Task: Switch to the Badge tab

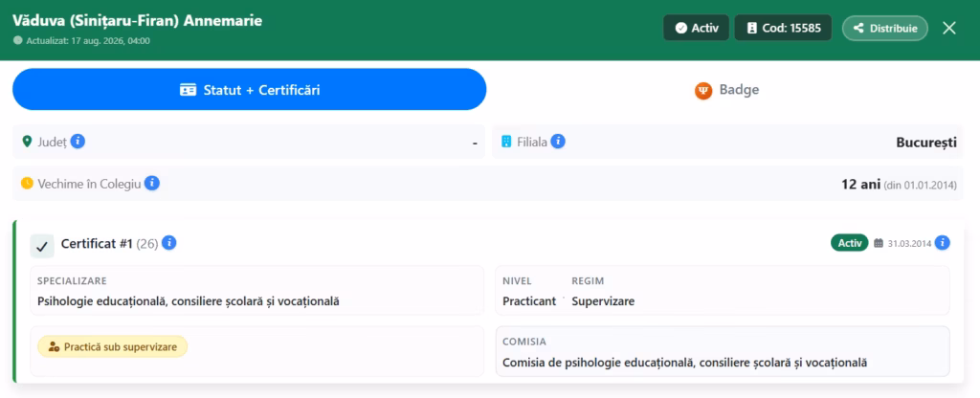Action: point(727,89)
